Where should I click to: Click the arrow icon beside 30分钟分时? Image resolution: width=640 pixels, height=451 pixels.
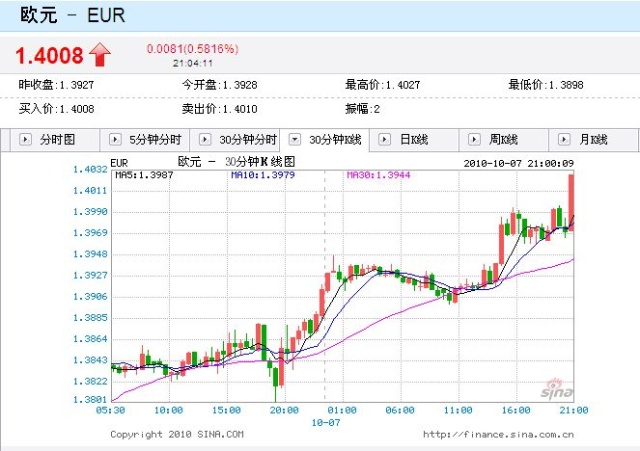click(x=206, y=140)
